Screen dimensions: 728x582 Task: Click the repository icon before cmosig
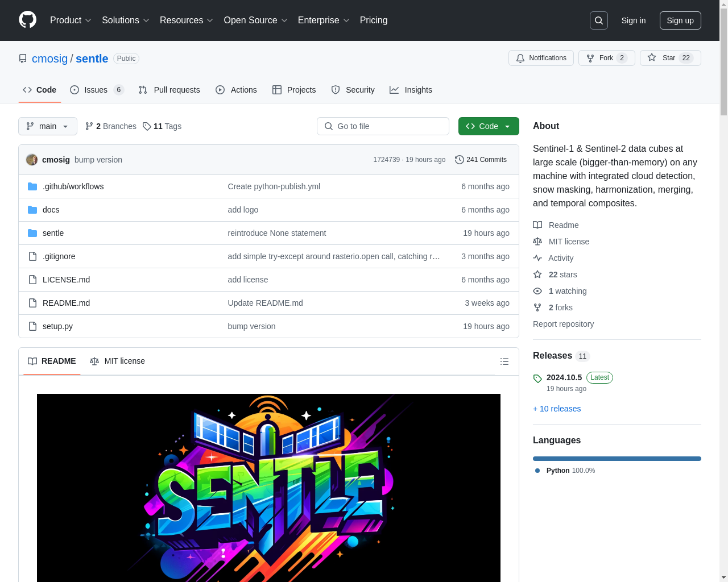(x=23, y=59)
